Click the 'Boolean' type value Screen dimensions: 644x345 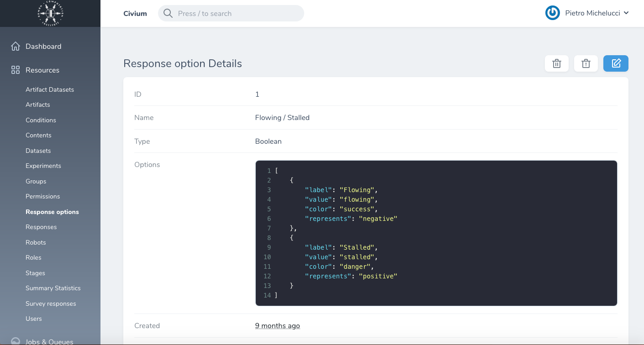click(x=269, y=141)
